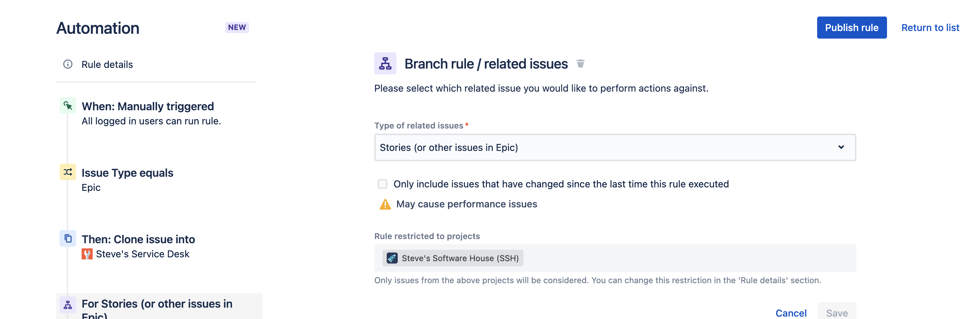The image size is (980, 319).
Task: Click the Cancel link
Action: pyautogui.click(x=791, y=313)
